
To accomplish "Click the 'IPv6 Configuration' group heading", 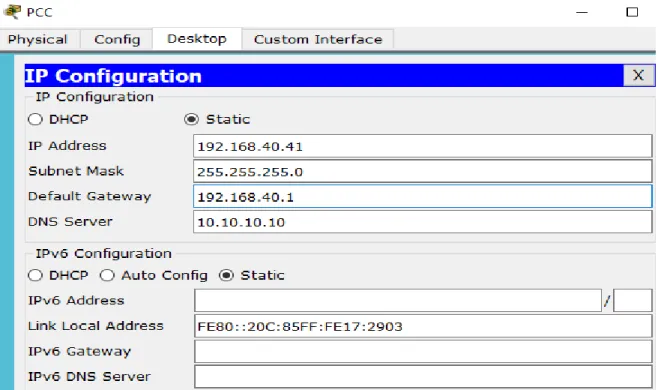I will tap(104, 254).
